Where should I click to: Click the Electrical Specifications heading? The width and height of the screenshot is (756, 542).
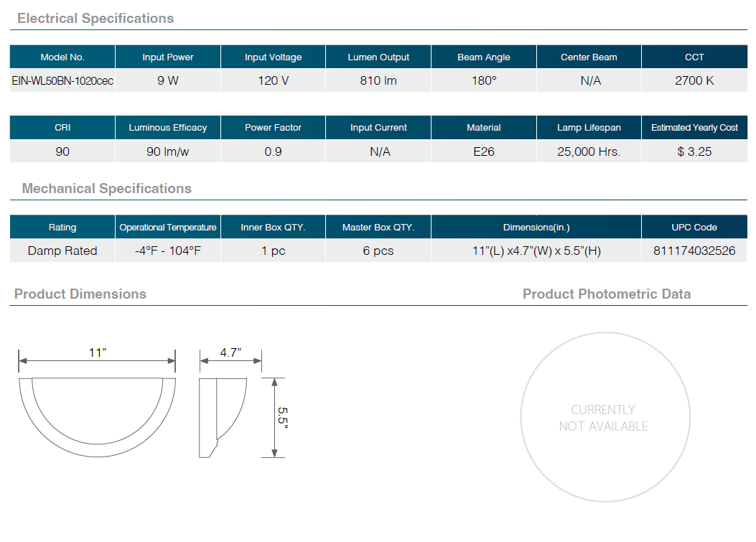tap(95, 19)
